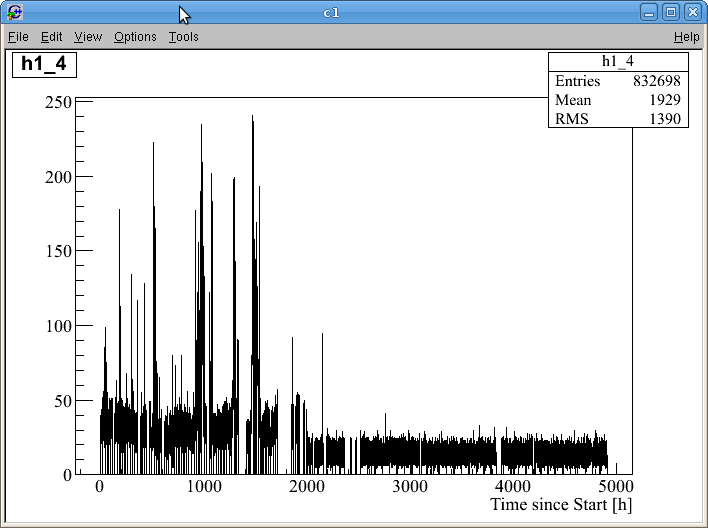Minimize the c1 canvas window
The height and width of the screenshot is (528, 708).
coord(649,12)
